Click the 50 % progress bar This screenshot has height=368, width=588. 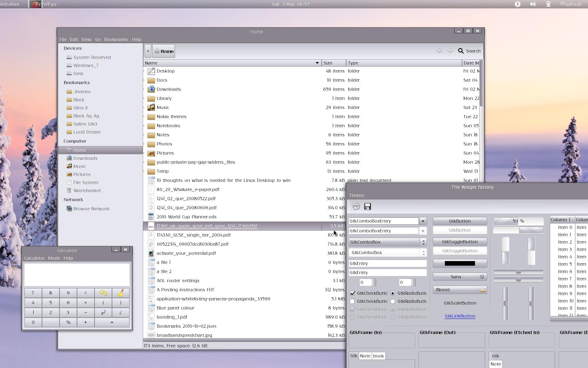518,221
